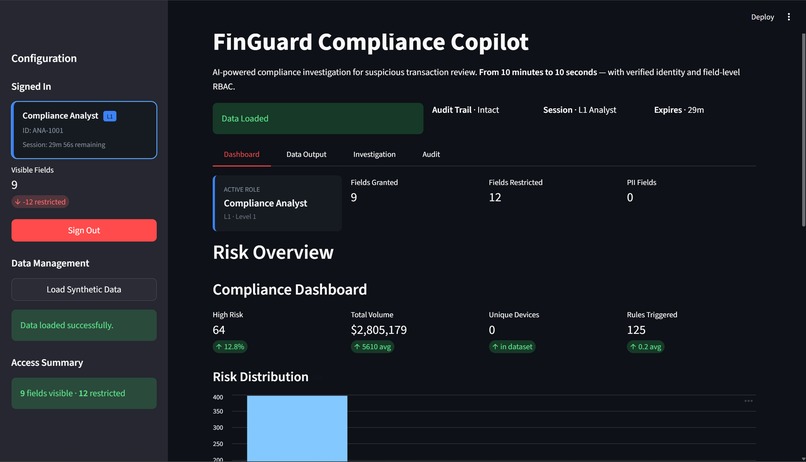Click the blue bar in the Risk Distribution chart
Image resolution: width=806 pixels, height=462 pixels.
[297, 428]
